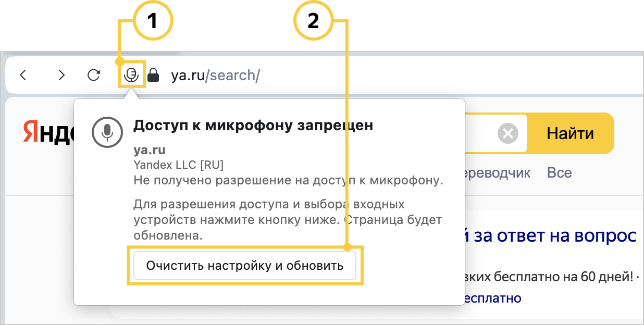Reload the current page
Image resolution: width=644 pixels, height=325 pixels.
pos(94,75)
